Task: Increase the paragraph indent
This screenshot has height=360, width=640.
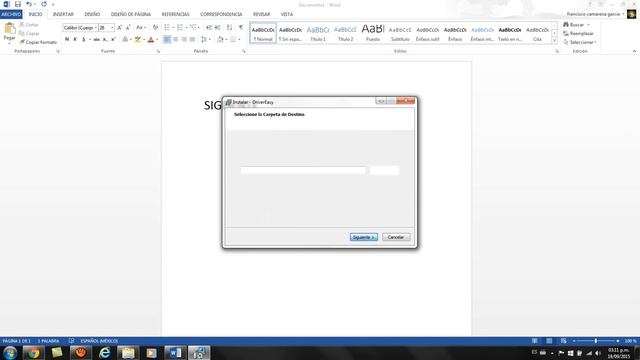Action: tap(218, 28)
